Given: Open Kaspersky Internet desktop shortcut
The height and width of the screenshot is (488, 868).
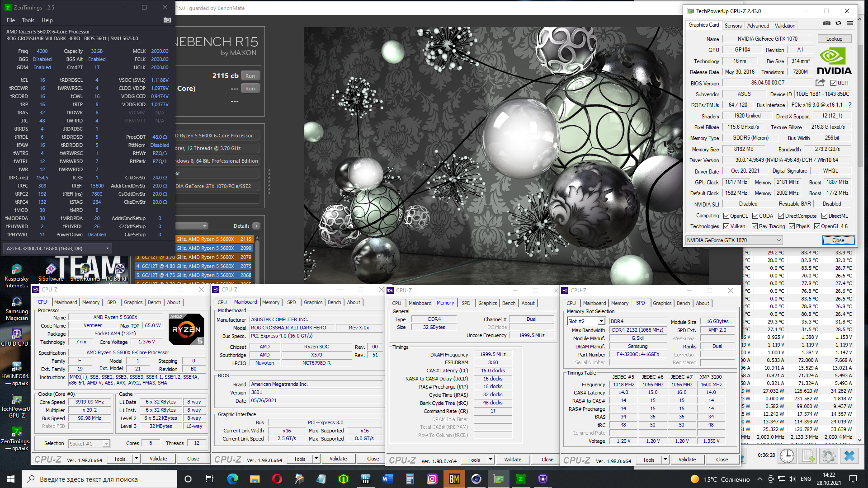Looking at the screenshot, I should click(x=17, y=276).
